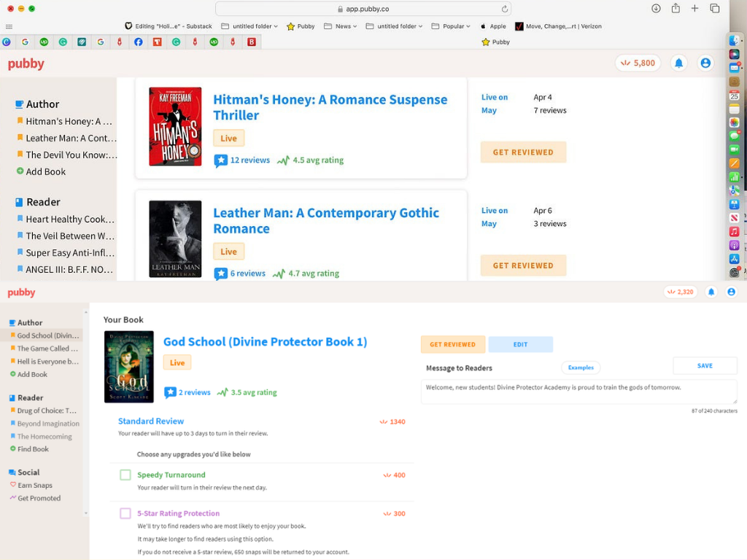Tick the 5-Star Rating Protection checkbox
This screenshot has height=560, width=747.
(125, 514)
